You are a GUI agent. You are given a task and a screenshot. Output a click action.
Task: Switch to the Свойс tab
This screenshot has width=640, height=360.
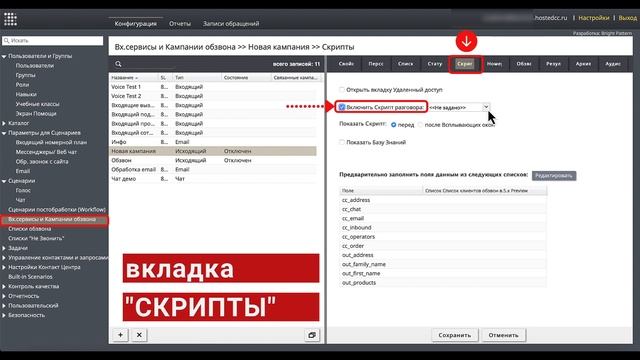pyautogui.click(x=346, y=64)
